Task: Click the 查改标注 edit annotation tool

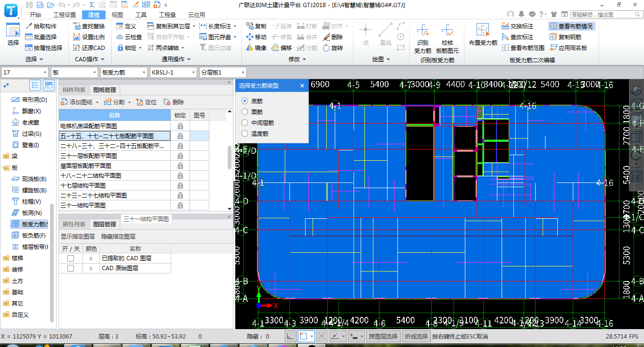Action: pos(518,37)
